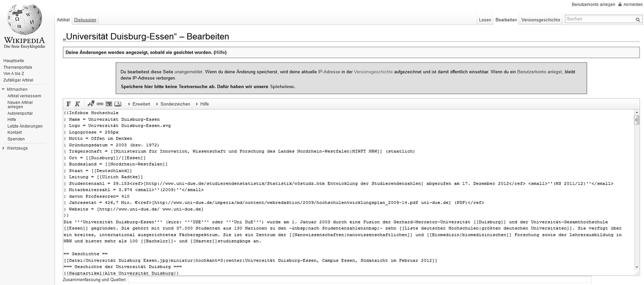
Task: Expand the Werkzeuge sidebar section
Action: coord(17,148)
